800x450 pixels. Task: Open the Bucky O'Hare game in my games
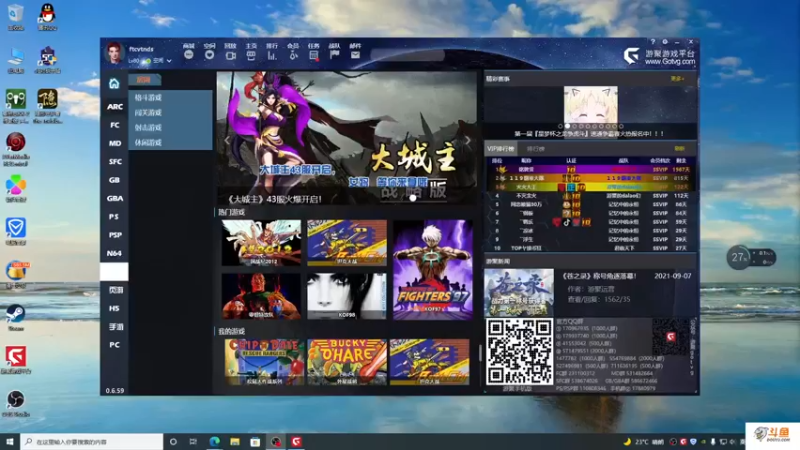point(347,362)
